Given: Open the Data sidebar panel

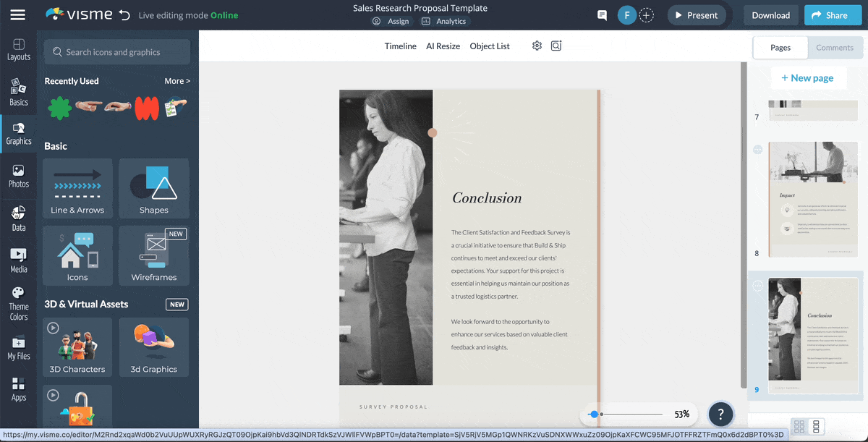Looking at the screenshot, I should tap(19, 218).
